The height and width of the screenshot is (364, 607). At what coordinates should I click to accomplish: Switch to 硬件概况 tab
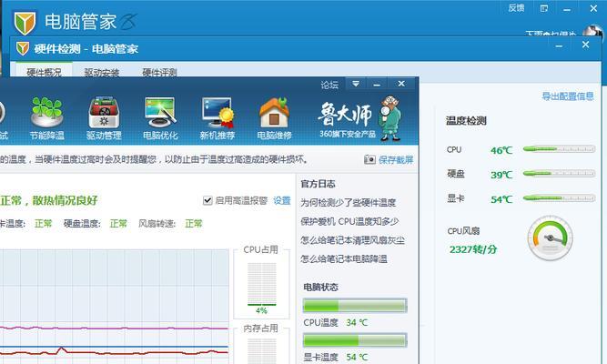(x=44, y=71)
